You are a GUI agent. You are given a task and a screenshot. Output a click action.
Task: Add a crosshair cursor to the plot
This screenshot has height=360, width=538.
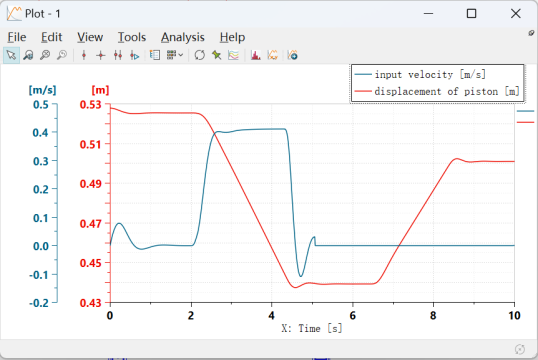click(x=101, y=55)
